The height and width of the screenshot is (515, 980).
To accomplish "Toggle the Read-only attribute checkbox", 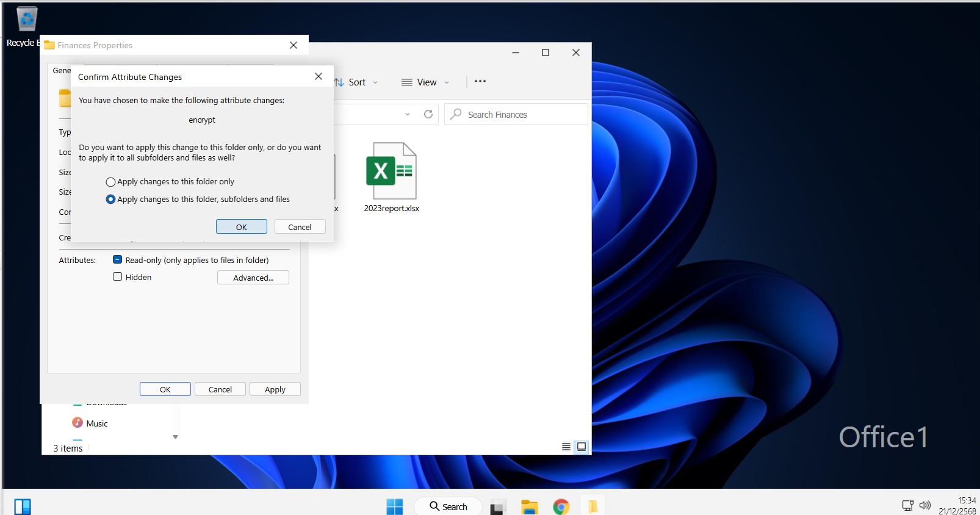I will tap(118, 260).
